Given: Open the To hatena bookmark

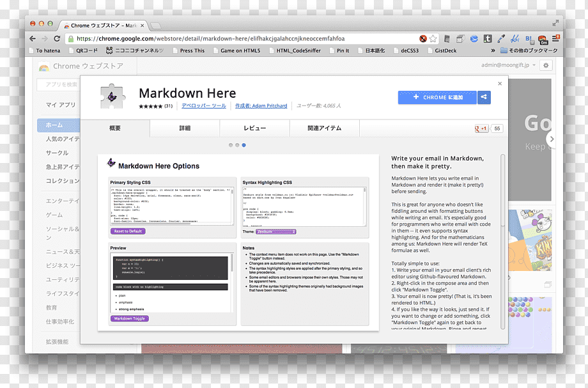Looking at the screenshot, I should (x=45, y=50).
